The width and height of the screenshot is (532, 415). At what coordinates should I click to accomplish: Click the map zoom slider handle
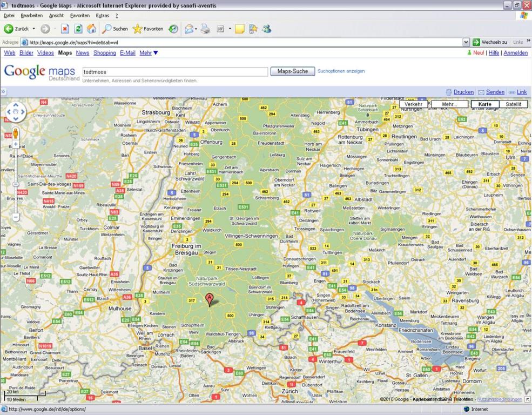[x=16, y=184]
